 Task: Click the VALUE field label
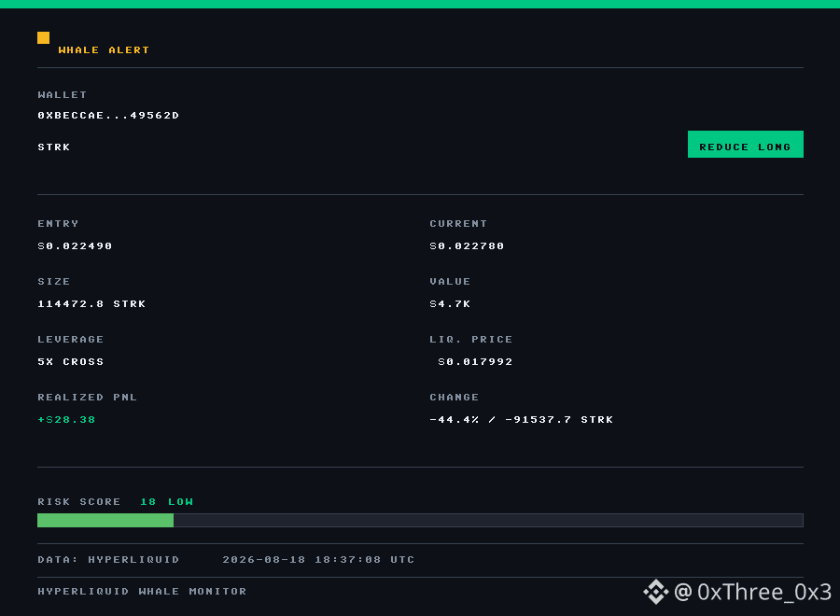click(x=450, y=281)
